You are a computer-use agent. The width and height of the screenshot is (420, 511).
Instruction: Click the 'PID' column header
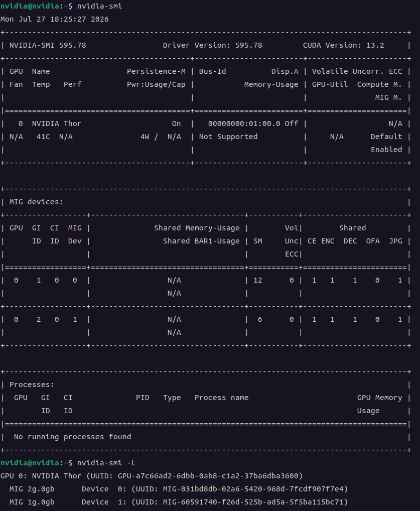click(143, 398)
